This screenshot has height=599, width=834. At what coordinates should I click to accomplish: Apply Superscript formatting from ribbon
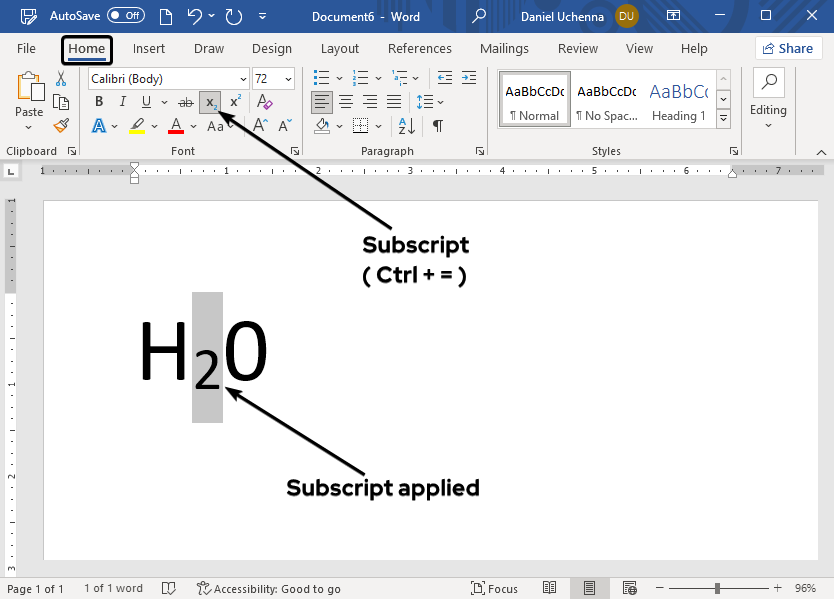[235, 102]
